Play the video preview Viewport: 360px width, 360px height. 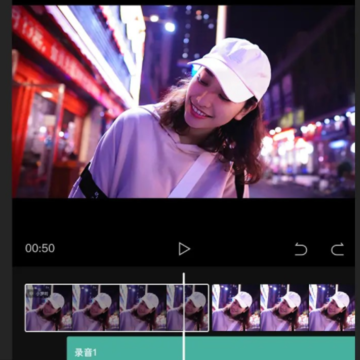pyautogui.click(x=184, y=249)
